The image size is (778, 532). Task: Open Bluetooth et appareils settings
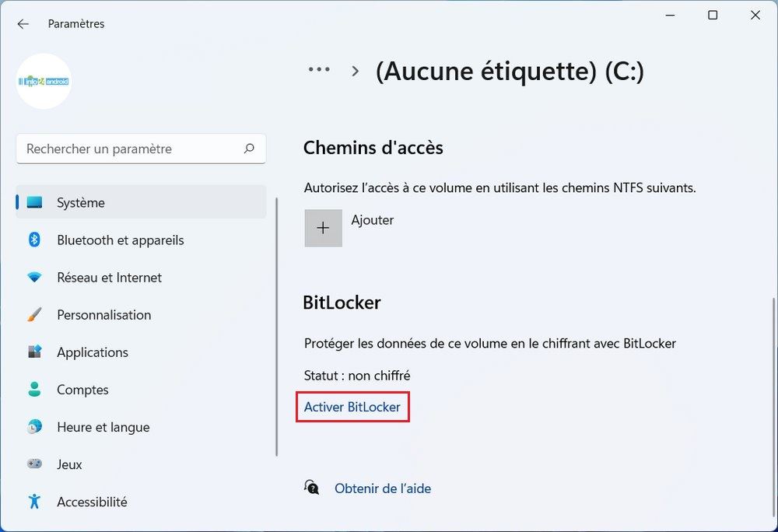click(x=121, y=240)
